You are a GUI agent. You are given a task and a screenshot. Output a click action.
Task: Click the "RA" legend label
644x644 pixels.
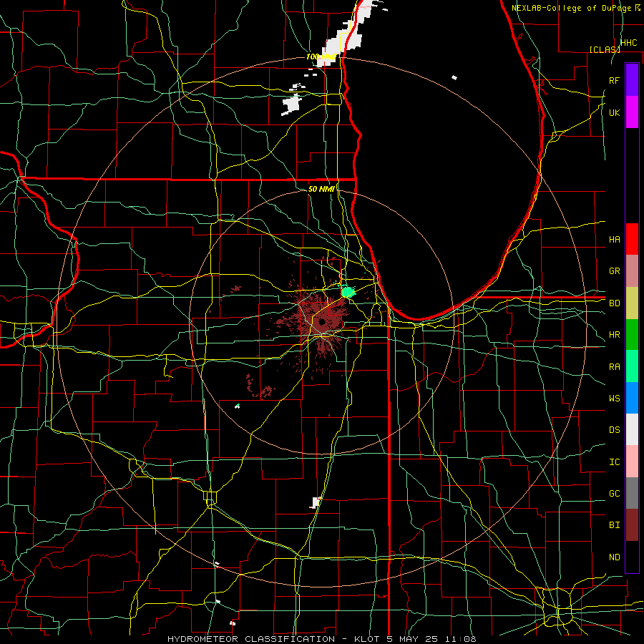pos(614,367)
